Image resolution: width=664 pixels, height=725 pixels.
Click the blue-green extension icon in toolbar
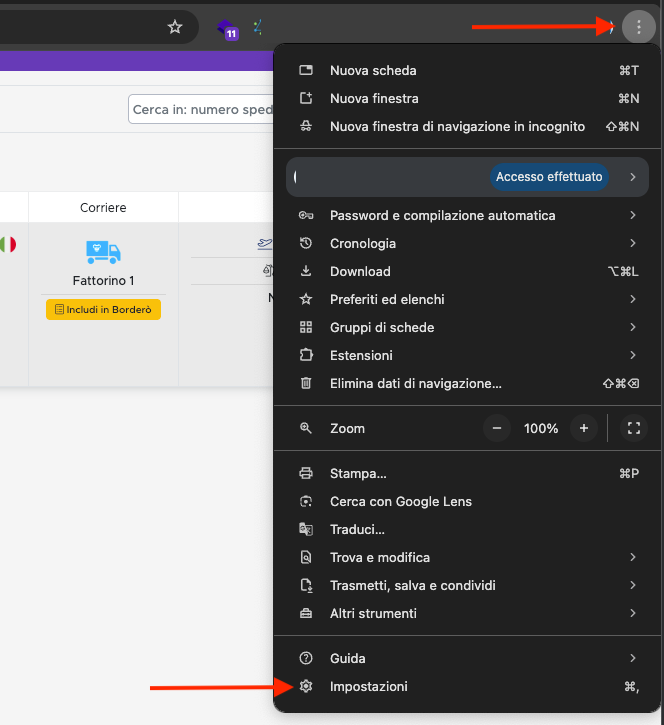(258, 27)
